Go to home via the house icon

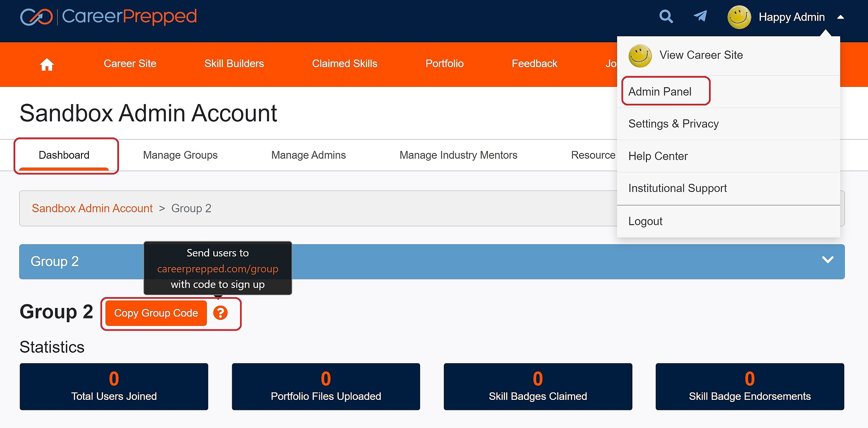click(47, 64)
